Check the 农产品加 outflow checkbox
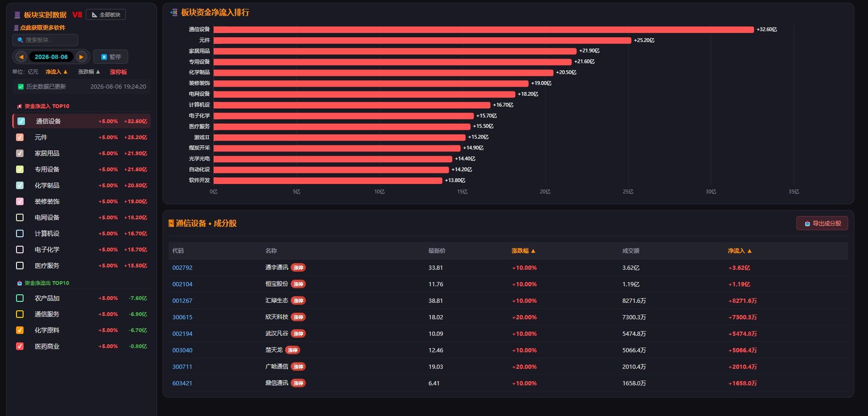Image resolution: width=868 pixels, height=416 pixels. pyautogui.click(x=20, y=298)
